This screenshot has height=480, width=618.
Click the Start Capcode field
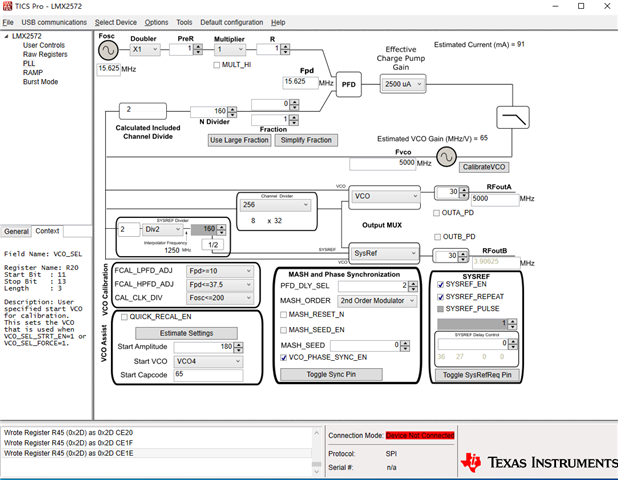click(208, 375)
